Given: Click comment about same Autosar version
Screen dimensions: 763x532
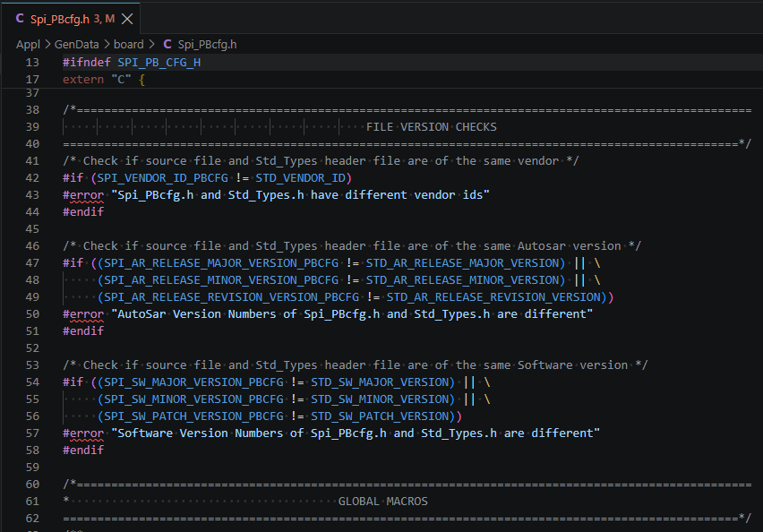Looking at the screenshot, I should pyautogui.click(x=352, y=245).
